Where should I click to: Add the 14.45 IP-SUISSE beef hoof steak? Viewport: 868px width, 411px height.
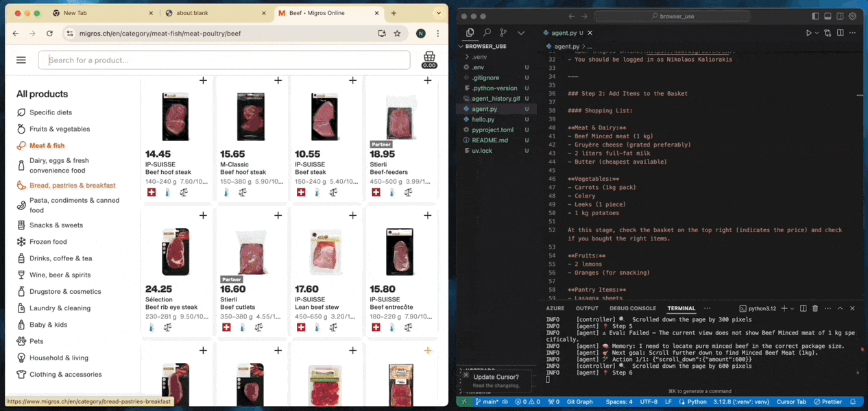203,81
